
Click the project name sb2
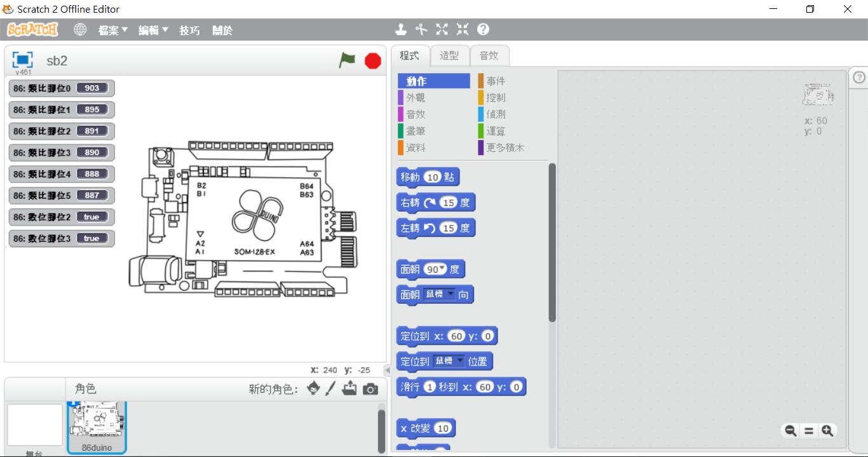(x=57, y=61)
